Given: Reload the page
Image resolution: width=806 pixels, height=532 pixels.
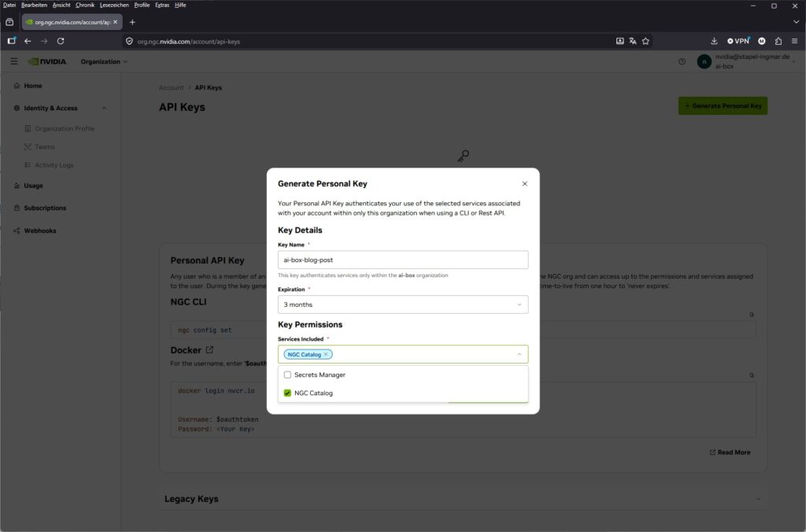Looking at the screenshot, I should (61, 41).
